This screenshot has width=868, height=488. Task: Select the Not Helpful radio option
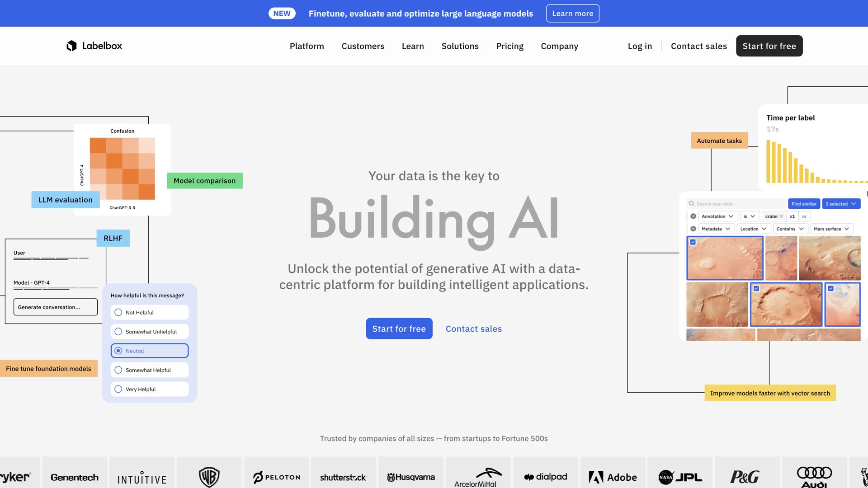coord(118,313)
